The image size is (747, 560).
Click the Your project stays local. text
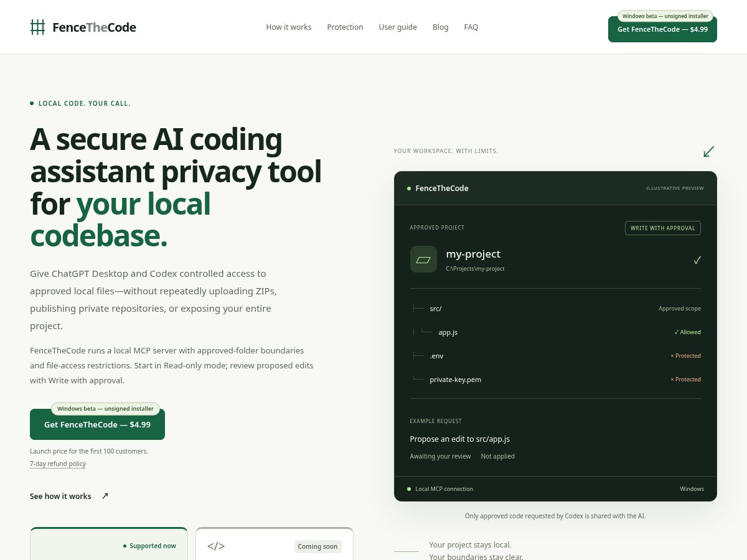point(470,544)
